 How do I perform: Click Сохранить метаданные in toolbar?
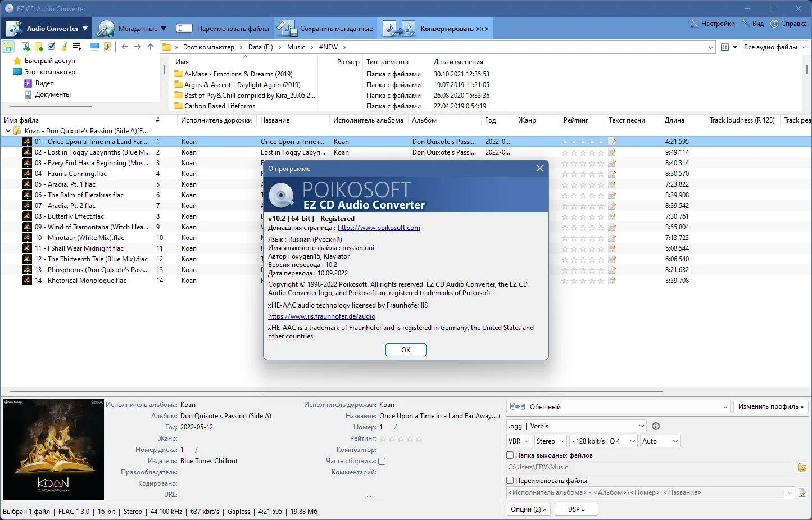325,28
